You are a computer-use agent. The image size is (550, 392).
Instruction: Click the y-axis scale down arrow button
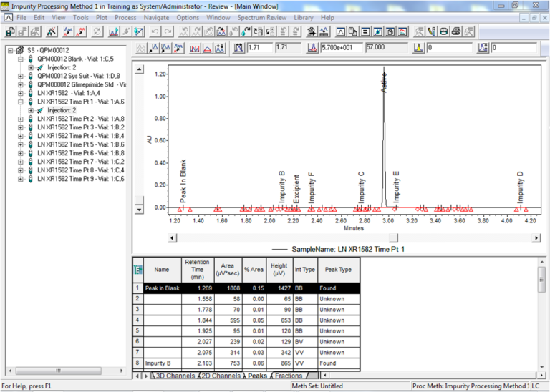pos(139,210)
